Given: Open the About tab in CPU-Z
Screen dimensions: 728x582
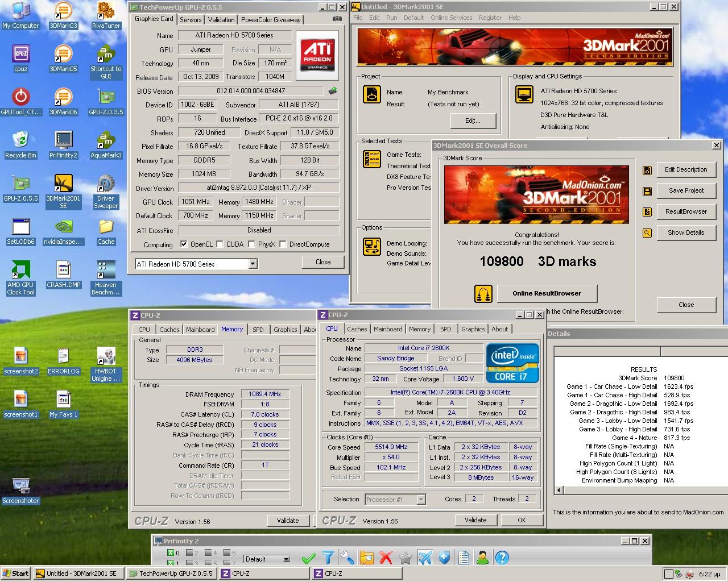Looking at the screenshot, I should (x=500, y=329).
